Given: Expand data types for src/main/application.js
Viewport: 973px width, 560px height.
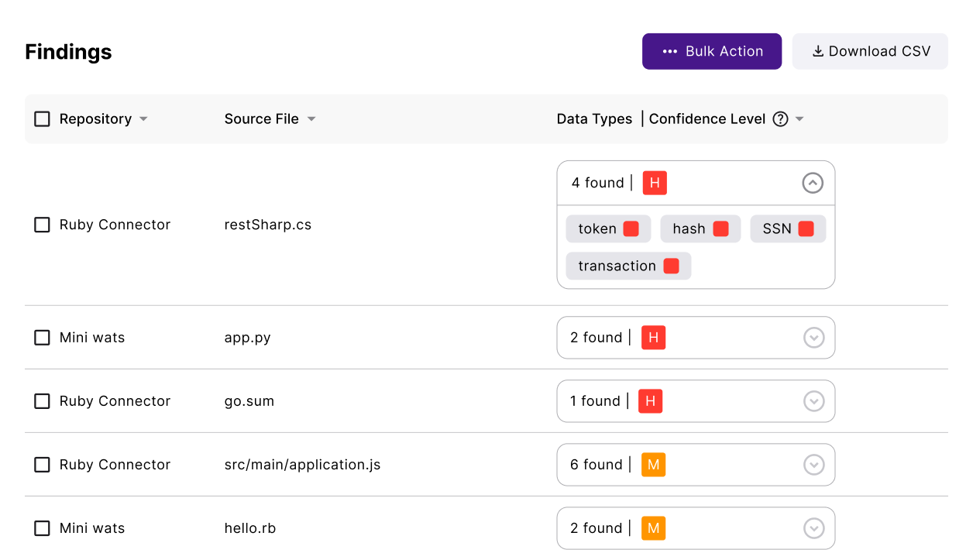Looking at the screenshot, I should 813,465.
